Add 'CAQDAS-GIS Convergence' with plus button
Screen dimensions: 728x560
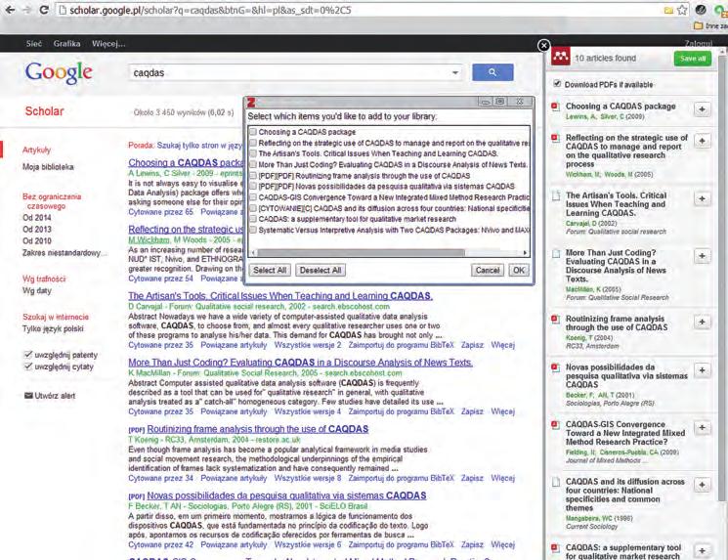pos(702,428)
